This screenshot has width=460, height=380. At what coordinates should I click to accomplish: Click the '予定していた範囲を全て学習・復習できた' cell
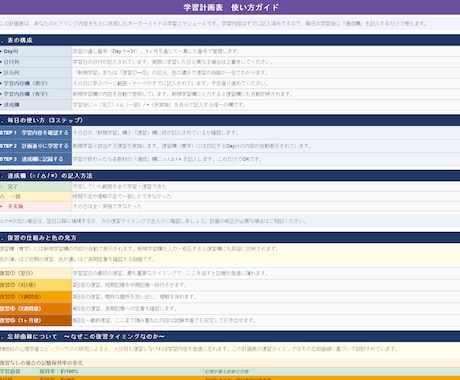[266, 187]
